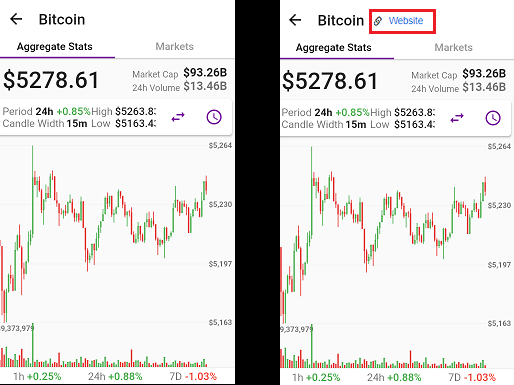The width and height of the screenshot is (514, 385).
Task: Go back using right screen's arrow
Action: click(295, 20)
